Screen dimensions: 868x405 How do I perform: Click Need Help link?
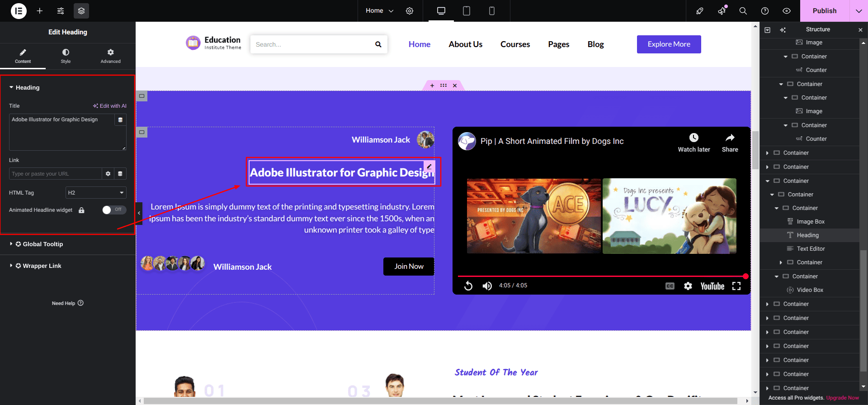click(67, 303)
